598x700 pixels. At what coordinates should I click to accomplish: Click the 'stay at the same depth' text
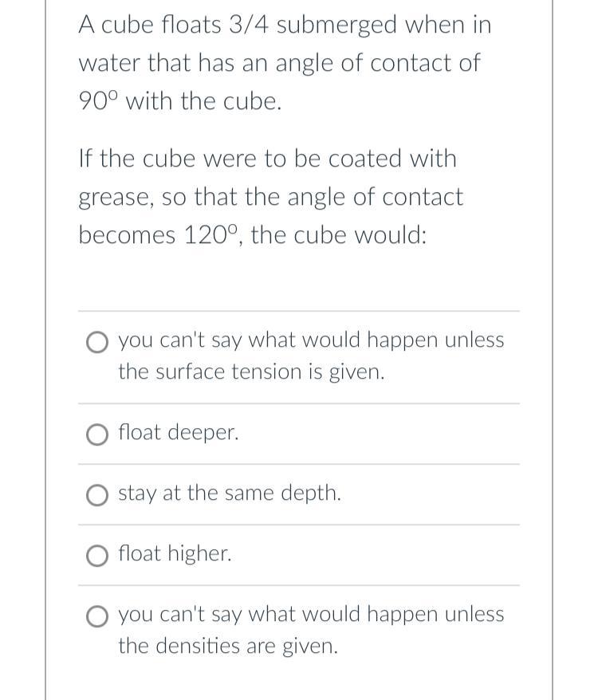[230, 494]
